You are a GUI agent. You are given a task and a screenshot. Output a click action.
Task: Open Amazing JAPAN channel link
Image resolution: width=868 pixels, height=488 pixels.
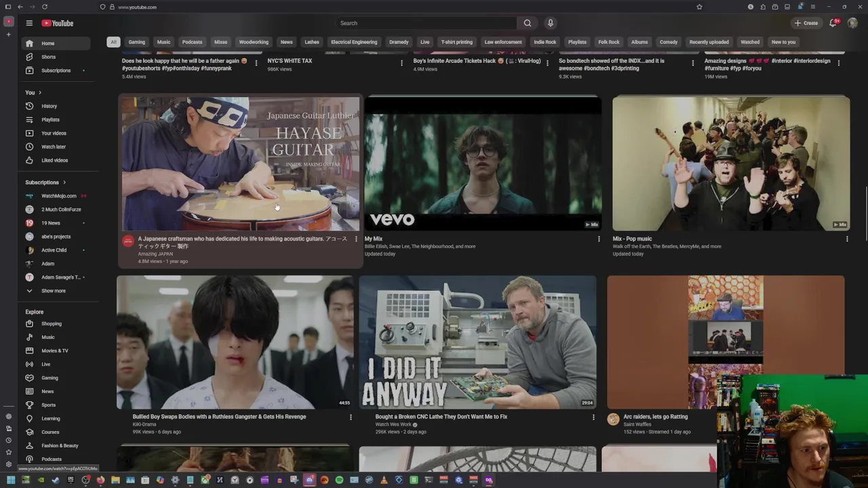(155, 254)
